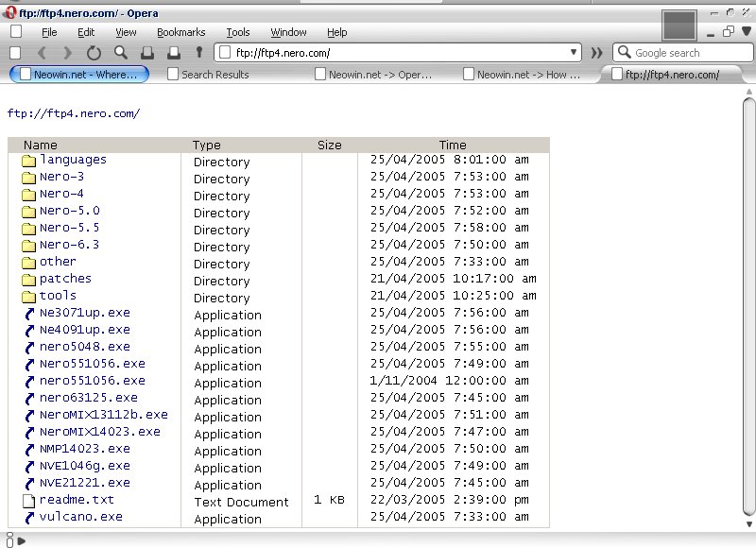The height and width of the screenshot is (548, 756).
Task: Click the readme.txt document icon
Action: click(x=28, y=501)
